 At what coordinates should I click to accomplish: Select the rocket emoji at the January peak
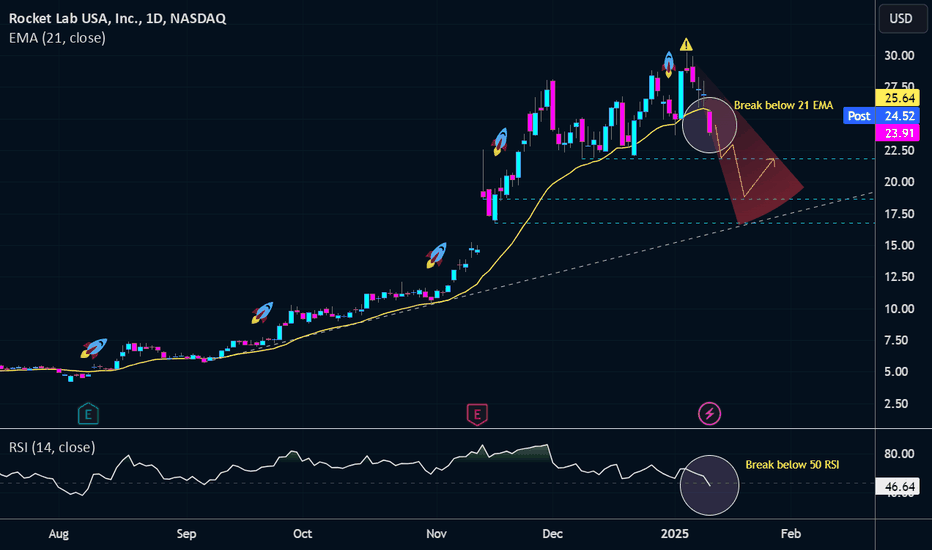click(x=669, y=64)
